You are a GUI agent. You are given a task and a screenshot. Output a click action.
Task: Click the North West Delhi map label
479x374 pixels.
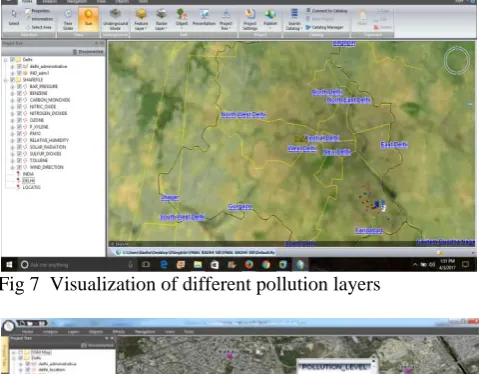(x=243, y=115)
